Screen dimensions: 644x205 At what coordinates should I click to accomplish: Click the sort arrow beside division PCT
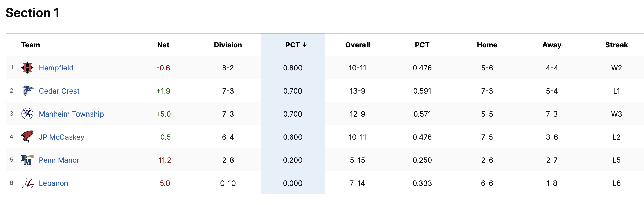click(x=305, y=45)
